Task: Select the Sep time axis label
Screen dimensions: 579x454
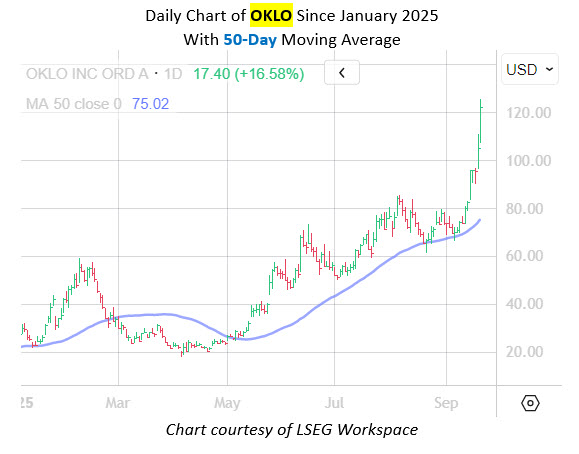Action: pyautogui.click(x=446, y=403)
